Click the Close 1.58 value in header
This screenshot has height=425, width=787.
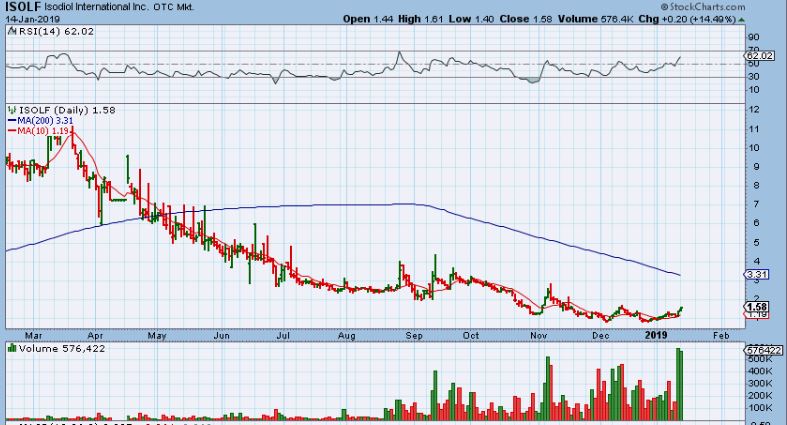tap(526, 19)
